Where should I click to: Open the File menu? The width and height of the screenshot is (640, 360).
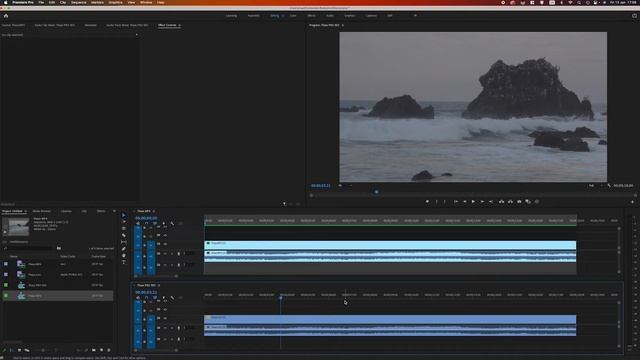pyautogui.click(x=41, y=2)
